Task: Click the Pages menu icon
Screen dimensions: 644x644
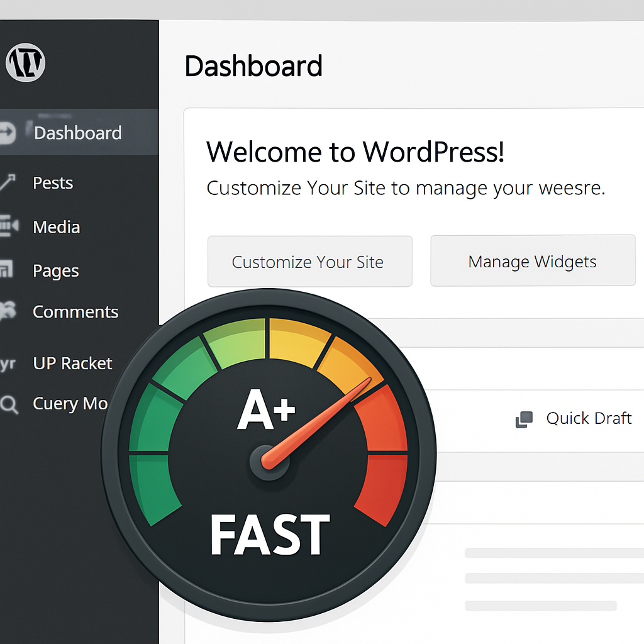Action: (x=6, y=269)
